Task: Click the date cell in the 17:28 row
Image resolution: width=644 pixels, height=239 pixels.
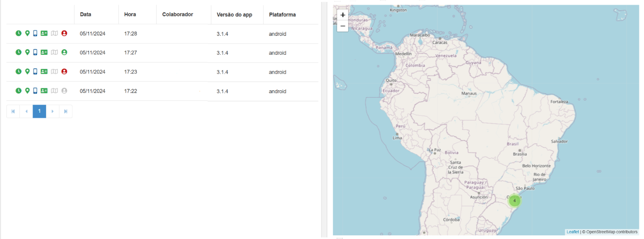Action: point(92,34)
